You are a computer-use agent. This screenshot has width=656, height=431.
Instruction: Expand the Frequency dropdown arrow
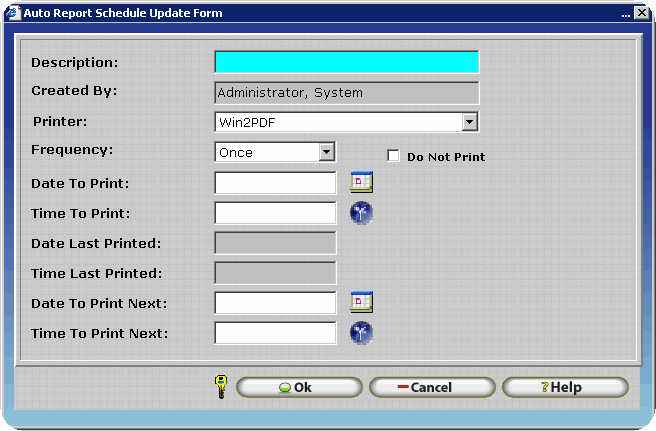point(326,152)
